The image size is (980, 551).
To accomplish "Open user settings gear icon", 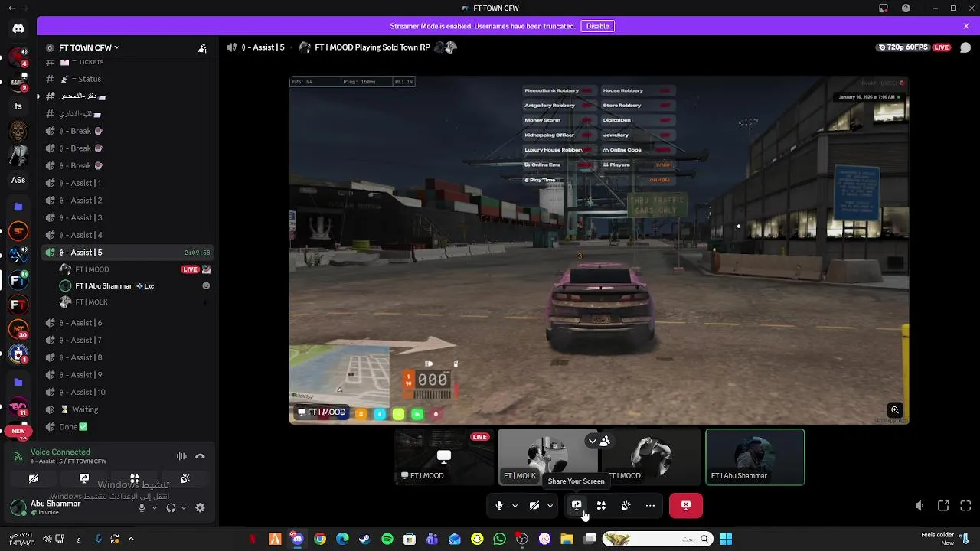I will pyautogui.click(x=200, y=507).
